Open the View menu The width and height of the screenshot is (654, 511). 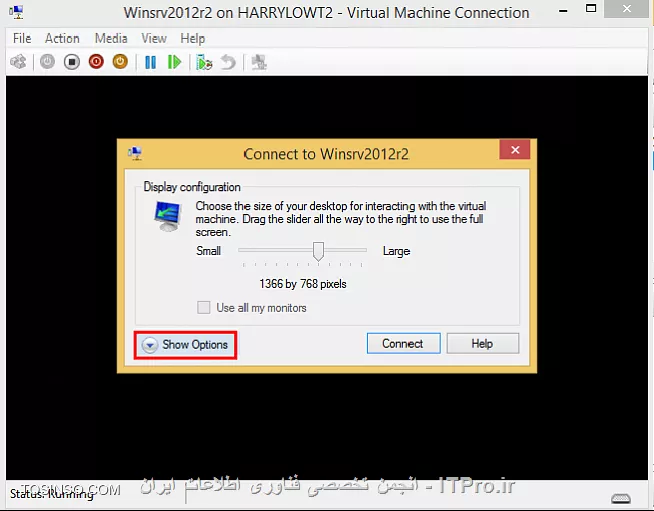[x=154, y=38]
